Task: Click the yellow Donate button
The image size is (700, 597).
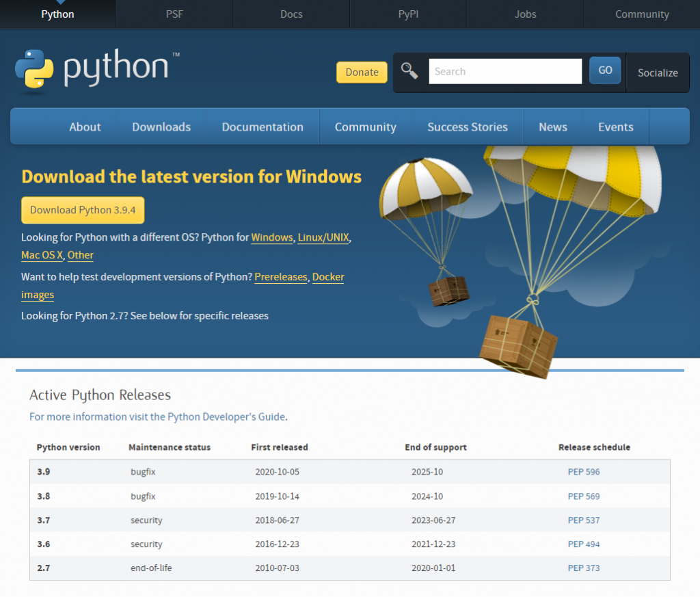Action: click(x=362, y=72)
